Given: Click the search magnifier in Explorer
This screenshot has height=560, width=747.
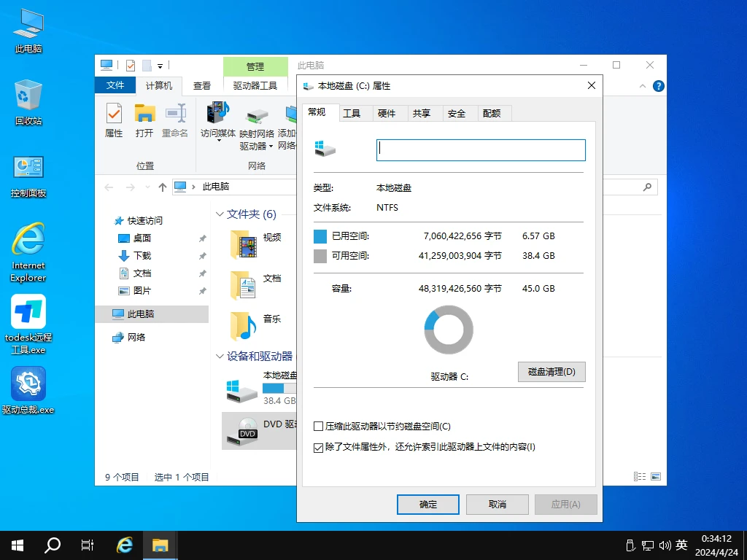Looking at the screenshot, I should pyautogui.click(x=647, y=187).
